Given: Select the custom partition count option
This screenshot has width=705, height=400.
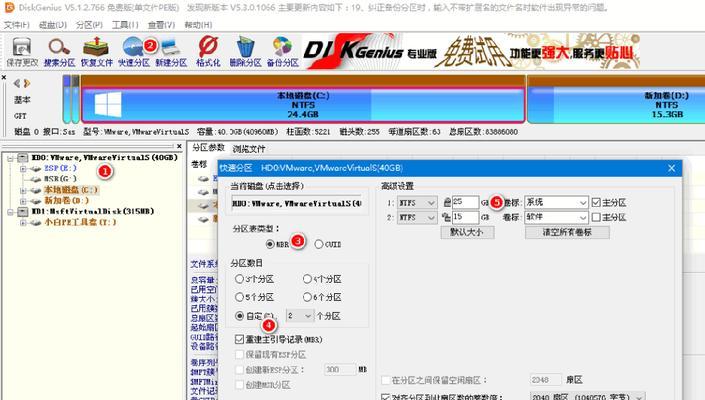Looking at the screenshot, I should (240, 316).
